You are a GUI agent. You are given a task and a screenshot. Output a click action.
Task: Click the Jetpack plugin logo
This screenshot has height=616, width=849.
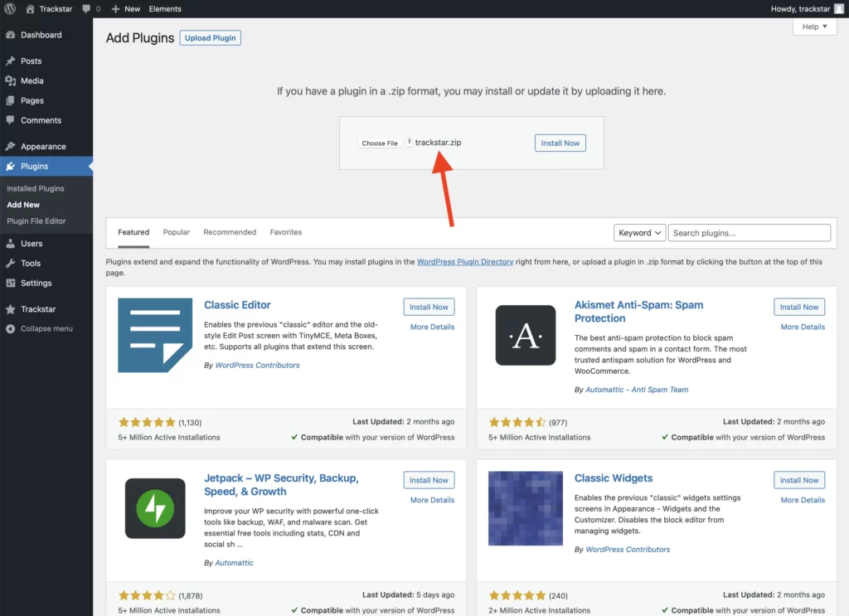[155, 508]
